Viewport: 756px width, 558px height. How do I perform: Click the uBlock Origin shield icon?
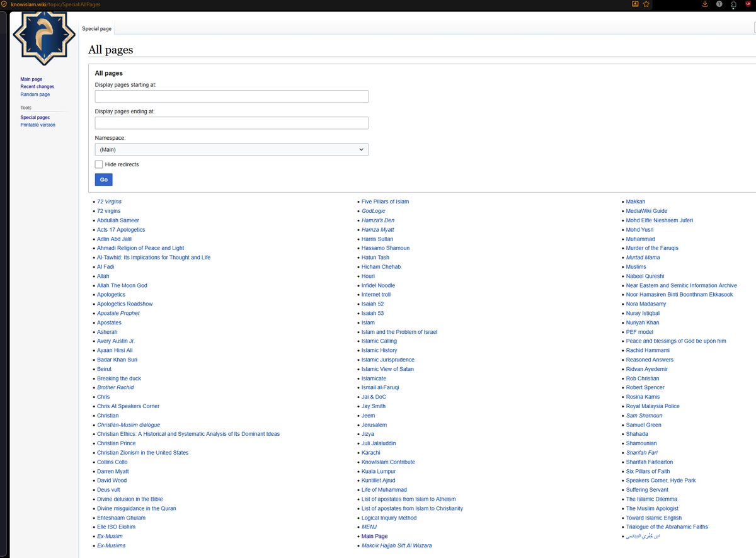(748, 4)
